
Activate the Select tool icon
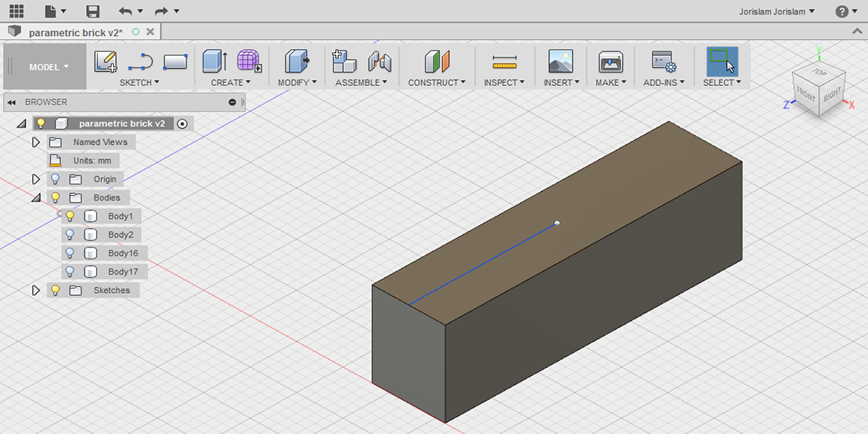pyautogui.click(x=722, y=61)
